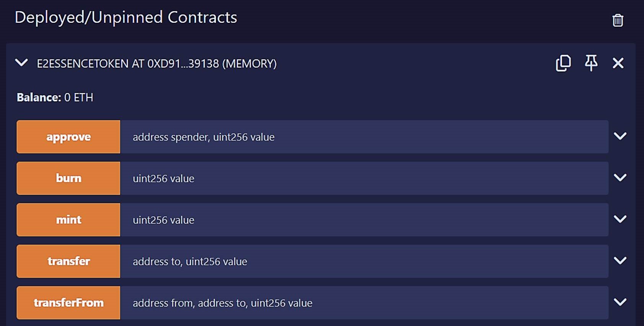Image resolution: width=644 pixels, height=326 pixels.
Task: Focus the transferFrom parameters input field
Action: click(363, 303)
